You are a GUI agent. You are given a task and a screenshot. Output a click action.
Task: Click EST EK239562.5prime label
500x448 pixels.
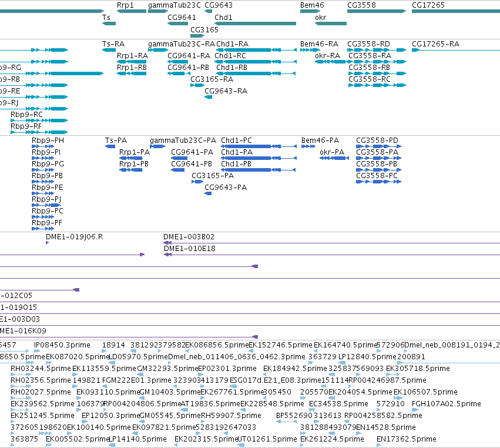42,404
